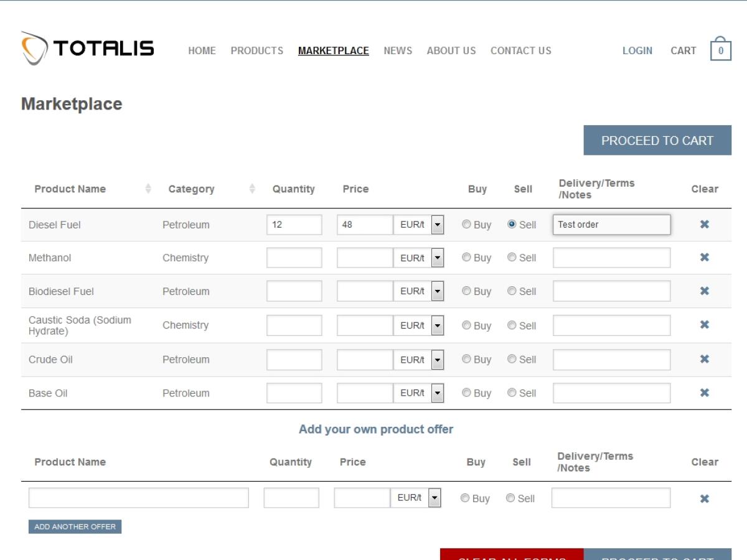Open the CONTACT US page
The height and width of the screenshot is (560, 747).
[520, 50]
